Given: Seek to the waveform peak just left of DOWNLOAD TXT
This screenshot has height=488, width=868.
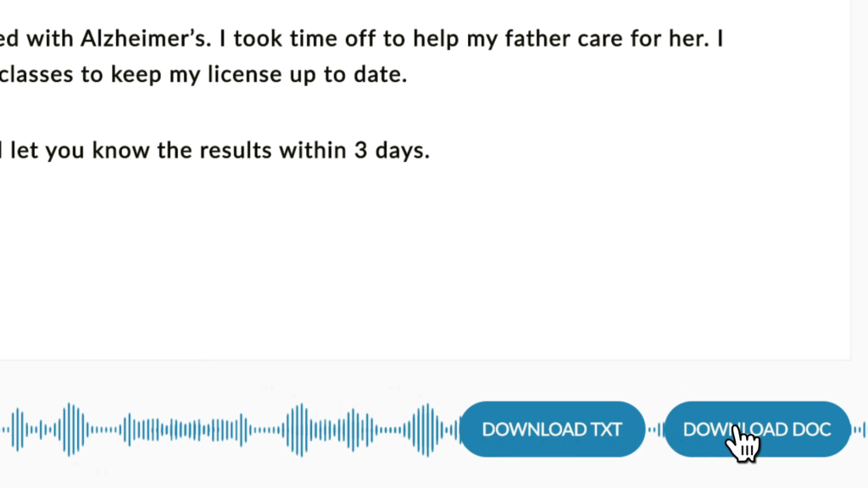Looking at the screenshot, I should 427,430.
